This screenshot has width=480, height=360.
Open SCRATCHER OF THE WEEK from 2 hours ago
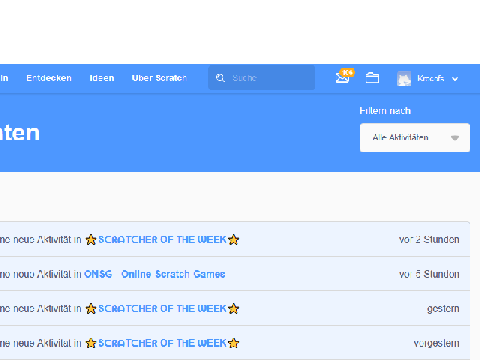pyautogui.click(x=162, y=240)
